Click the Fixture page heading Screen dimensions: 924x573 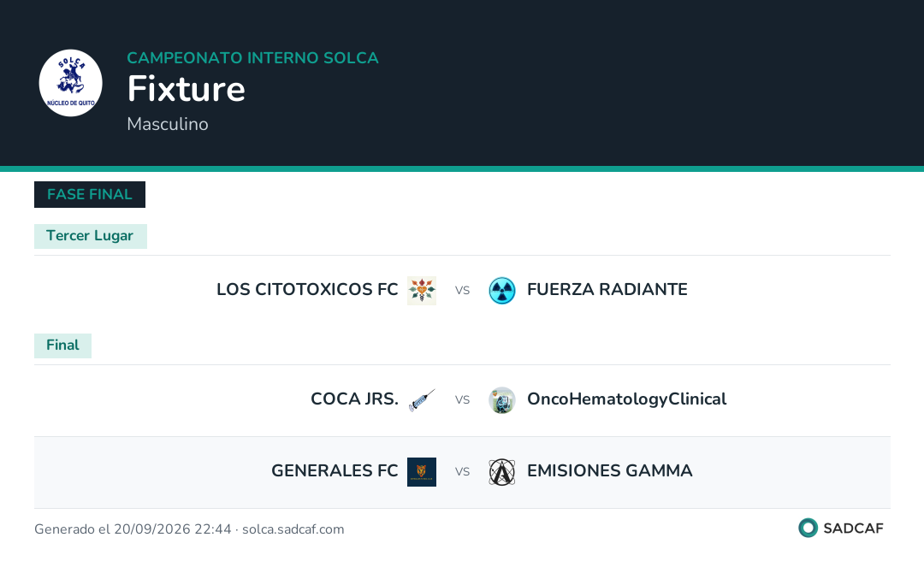click(x=187, y=89)
